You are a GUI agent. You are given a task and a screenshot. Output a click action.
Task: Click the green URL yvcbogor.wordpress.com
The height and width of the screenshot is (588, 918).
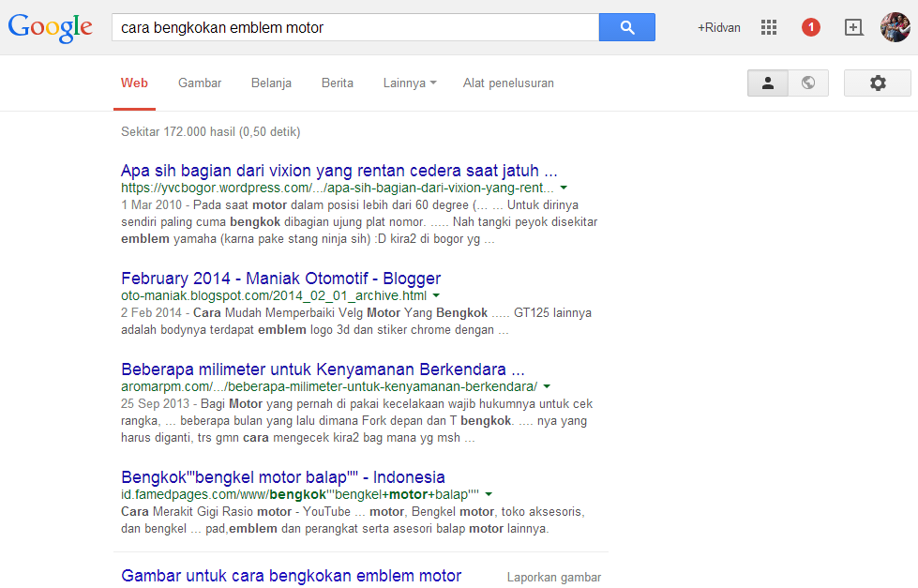click(338, 188)
